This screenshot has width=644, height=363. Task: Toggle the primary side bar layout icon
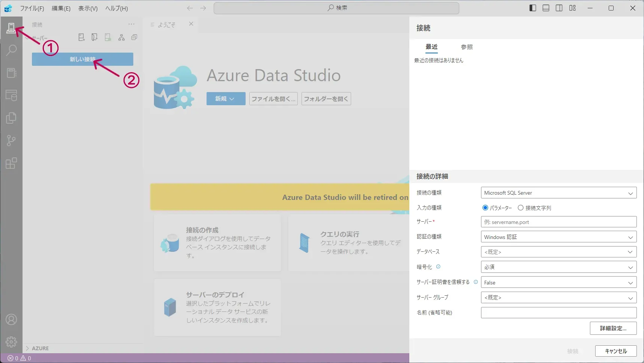532,8
